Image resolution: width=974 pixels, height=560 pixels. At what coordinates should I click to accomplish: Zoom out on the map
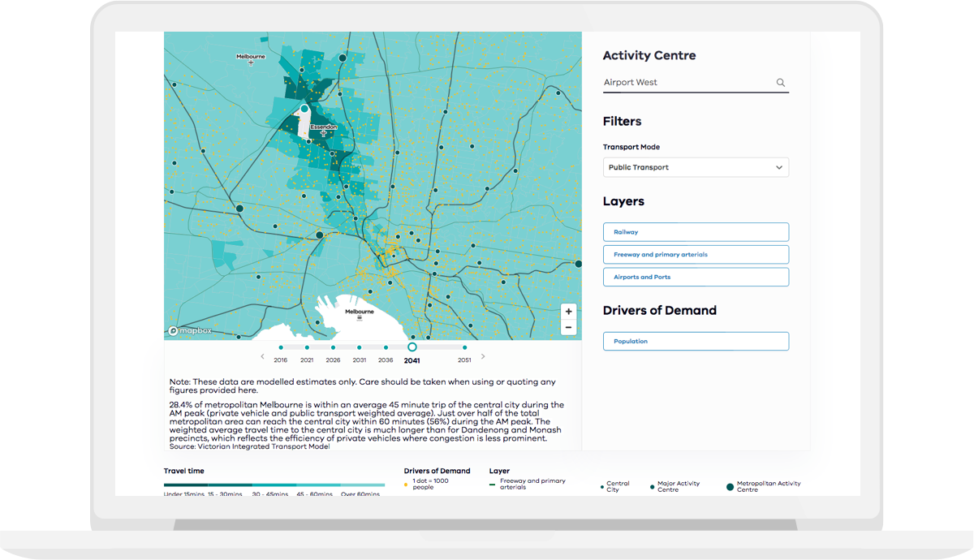pyautogui.click(x=569, y=327)
